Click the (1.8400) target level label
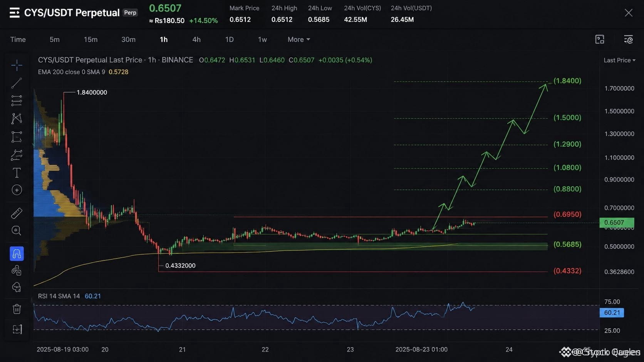The height and width of the screenshot is (362, 644). click(x=567, y=81)
